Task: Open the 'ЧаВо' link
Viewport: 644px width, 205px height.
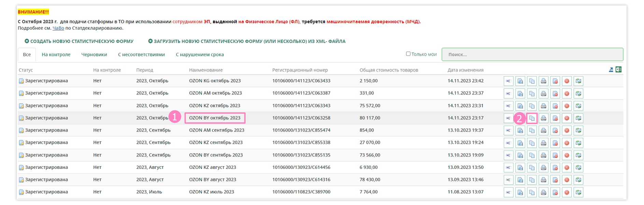Action: point(58,28)
